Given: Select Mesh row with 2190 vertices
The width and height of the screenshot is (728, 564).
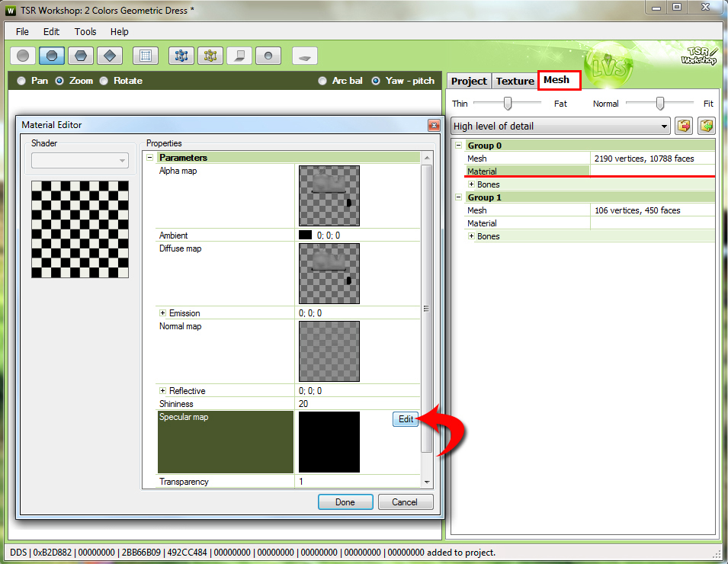Looking at the screenshot, I should click(590, 159).
